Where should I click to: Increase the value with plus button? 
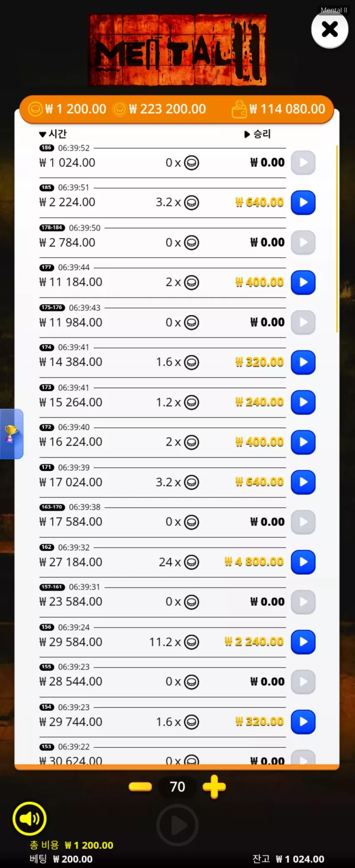(214, 787)
